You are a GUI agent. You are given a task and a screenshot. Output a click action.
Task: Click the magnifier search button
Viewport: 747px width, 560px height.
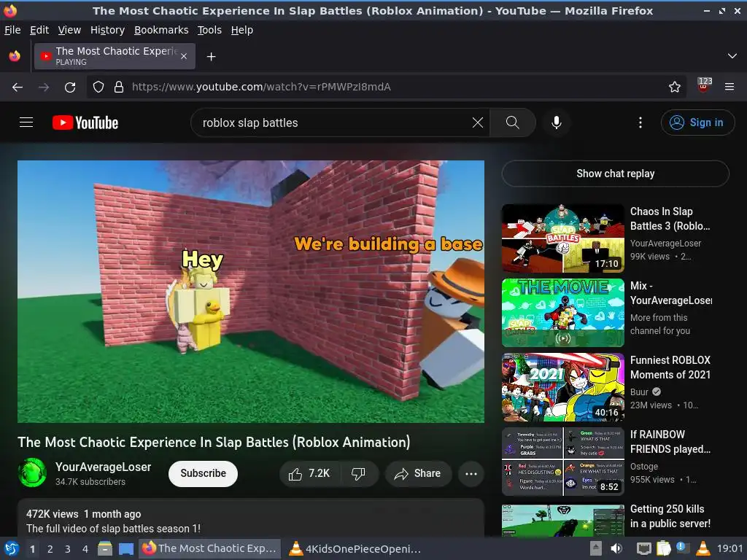[512, 122]
